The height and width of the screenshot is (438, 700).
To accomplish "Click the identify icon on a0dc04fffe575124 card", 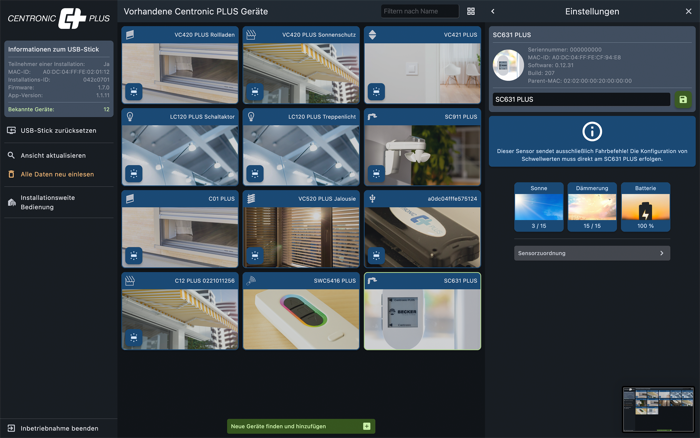I will 376,255.
